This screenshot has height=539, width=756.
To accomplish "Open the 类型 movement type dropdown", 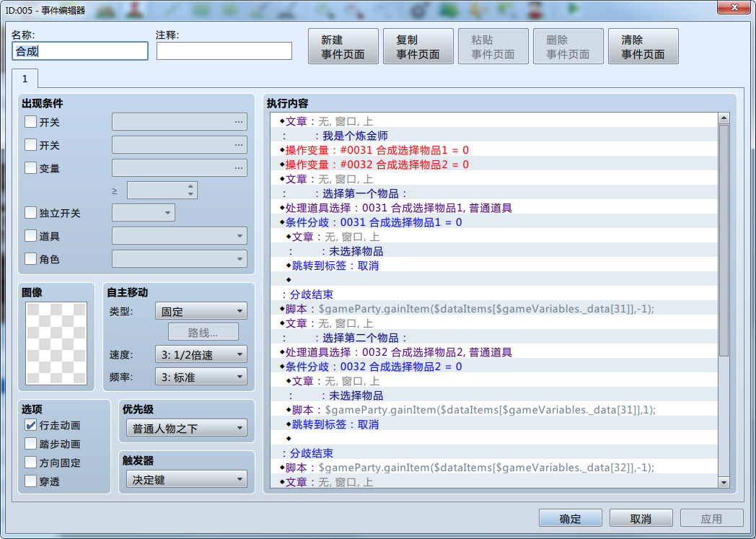I will (x=201, y=311).
